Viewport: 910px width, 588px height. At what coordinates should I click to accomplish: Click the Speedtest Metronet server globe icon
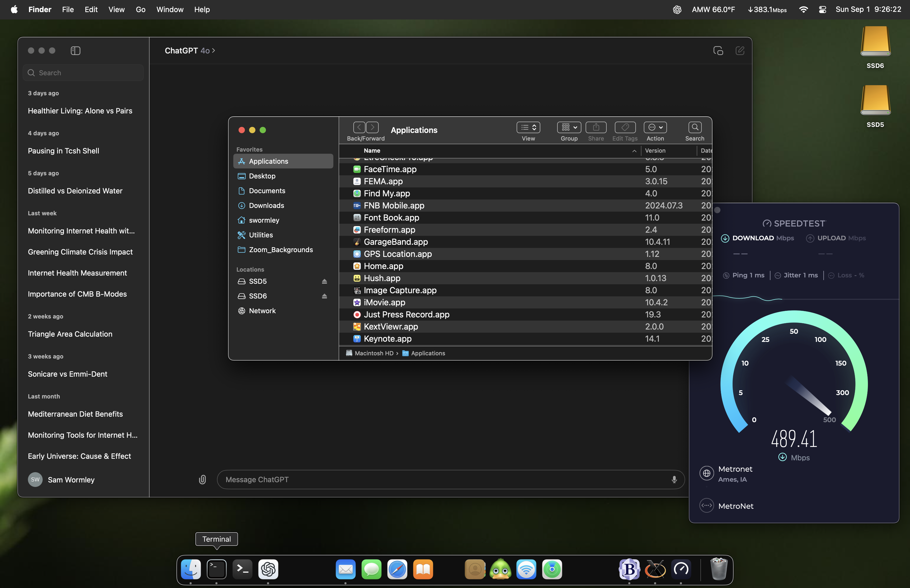click(706, 474)
